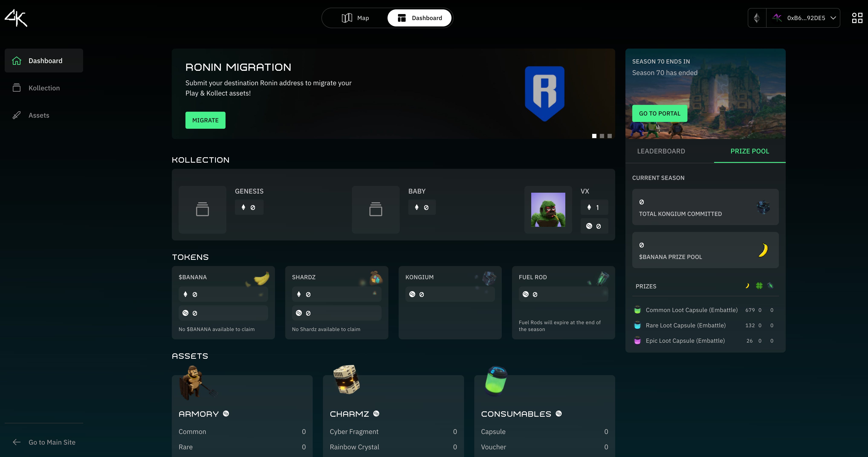Click the MIGRATE button
Viewport: 868px width, 457px height.
click(205, 120)
